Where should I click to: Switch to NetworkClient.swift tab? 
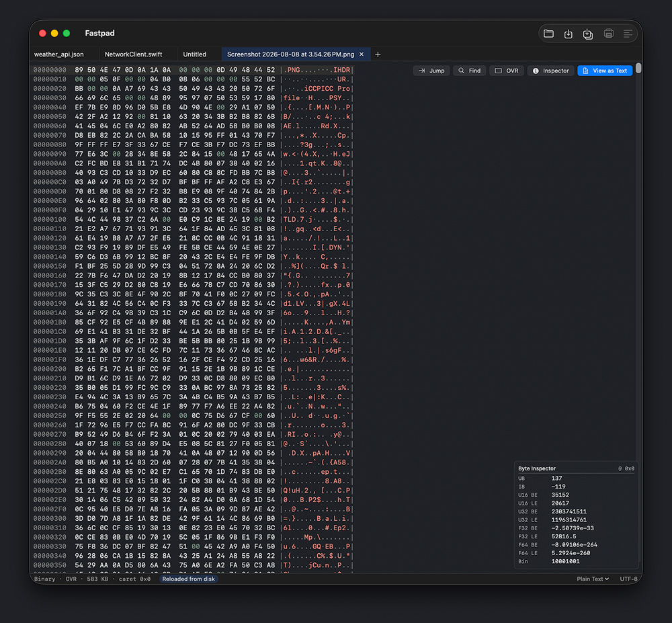[x=133, y=54]
